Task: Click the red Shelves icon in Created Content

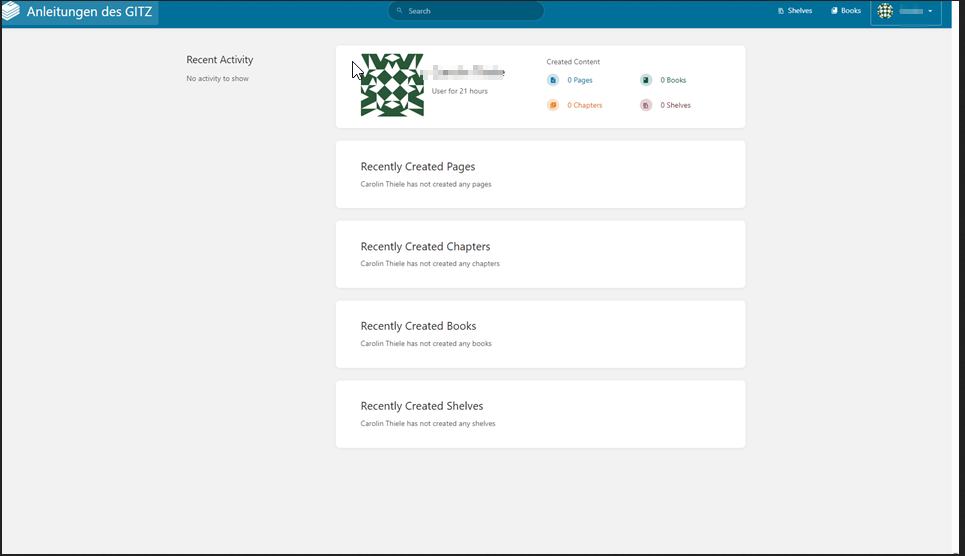Action: (646, 105)
